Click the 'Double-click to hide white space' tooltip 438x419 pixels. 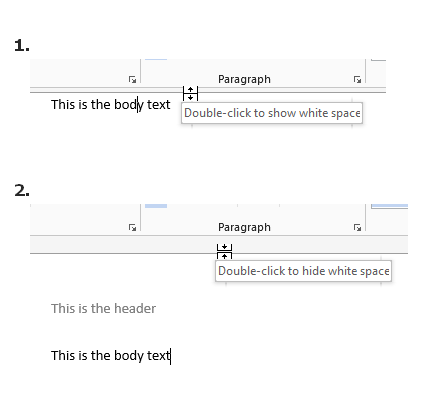303,271
